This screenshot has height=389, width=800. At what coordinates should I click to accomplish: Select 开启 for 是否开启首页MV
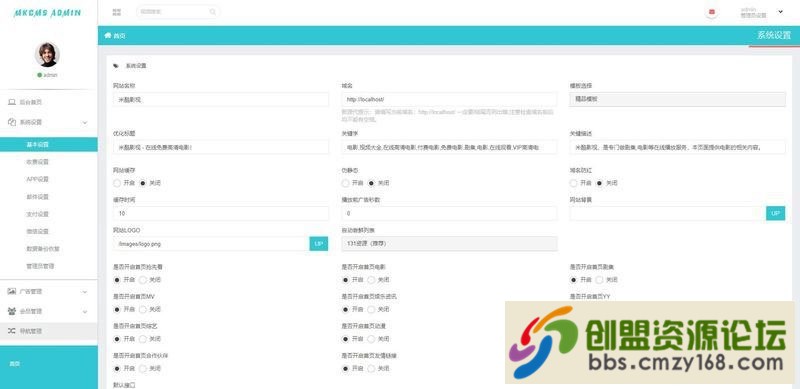117,309
